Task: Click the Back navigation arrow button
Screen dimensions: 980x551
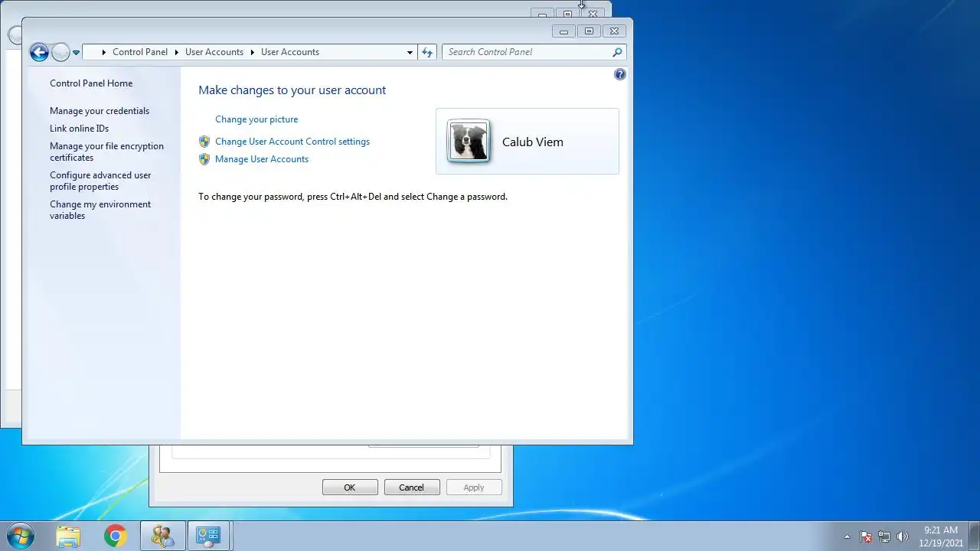Action: tap(39, 52)
